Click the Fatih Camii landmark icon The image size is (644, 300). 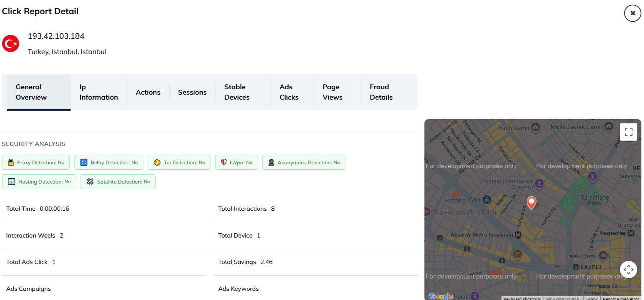click(536, 127)
